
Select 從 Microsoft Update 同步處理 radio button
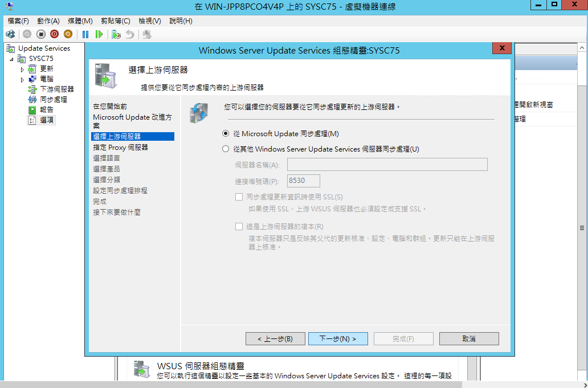click(226, 133)
